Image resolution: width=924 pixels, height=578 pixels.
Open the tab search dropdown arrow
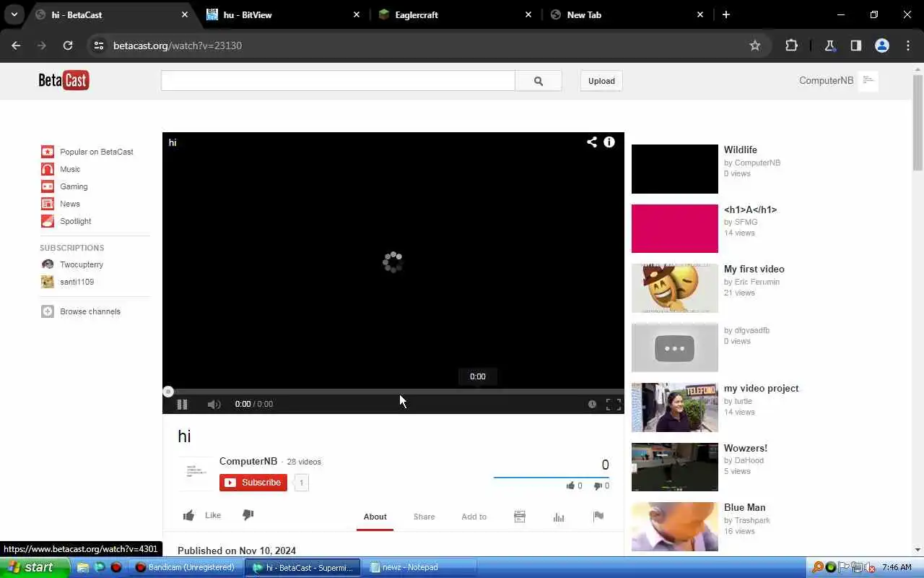[x=14, y=14]
